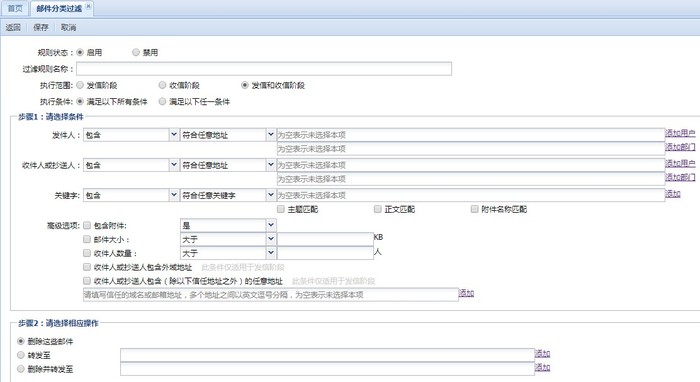Enable the 收件人数量 checkbox

point(87,253)
